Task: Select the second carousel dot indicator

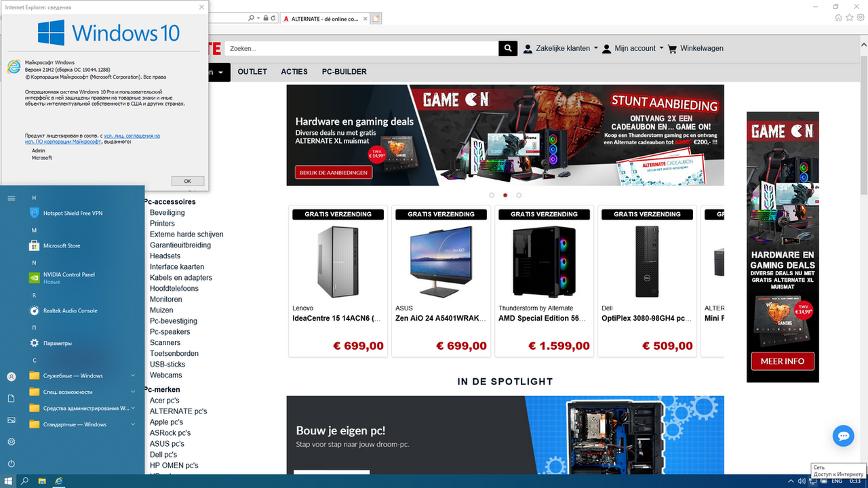Action: pyautogui.click(x=505, y=195)
